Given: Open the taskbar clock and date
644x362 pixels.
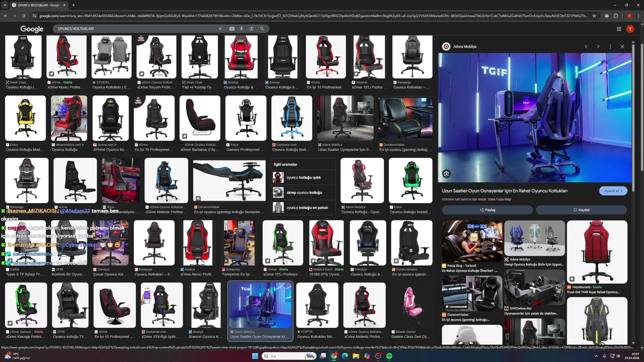Looking at the screenshot, I should [631, 356].
